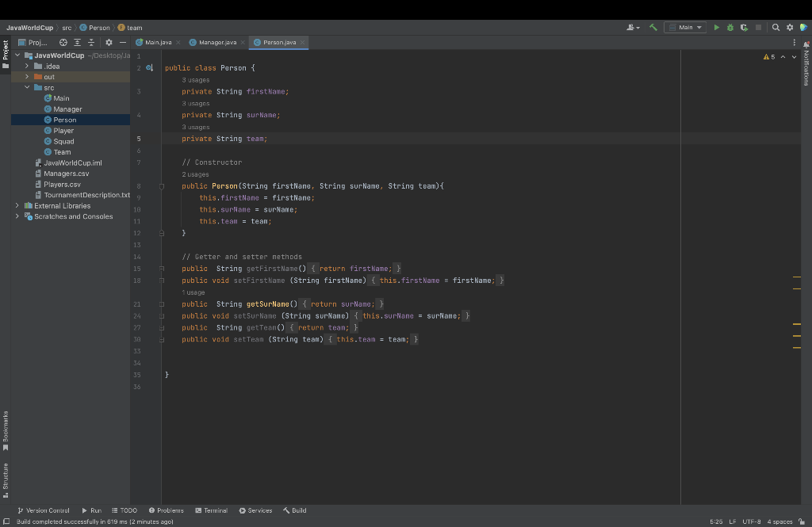812x527 pixels.
Task: Open Code With Me colorful icon
Action: (803, 27)
